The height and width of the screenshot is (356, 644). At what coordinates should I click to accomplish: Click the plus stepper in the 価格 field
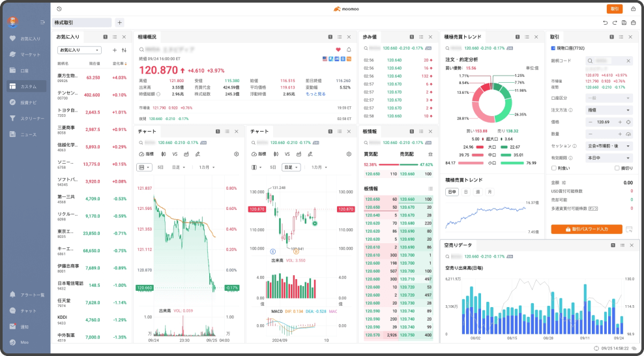pos(620,122)
